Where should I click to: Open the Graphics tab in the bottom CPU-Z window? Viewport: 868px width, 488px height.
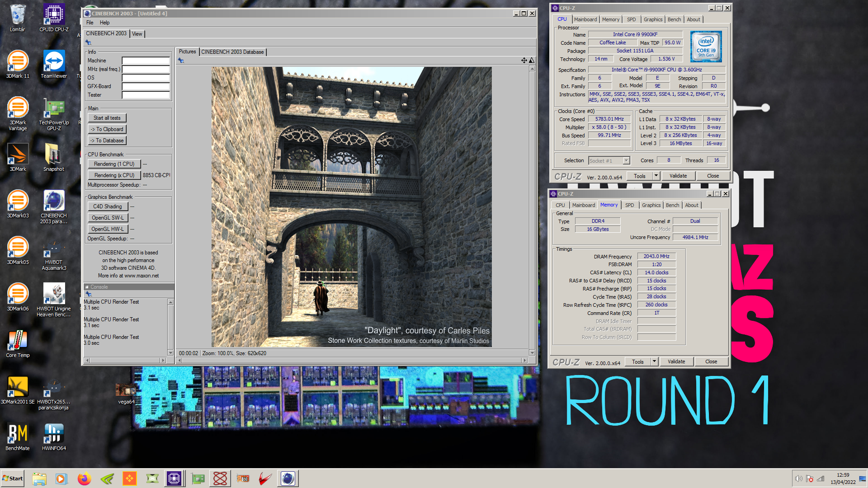point(651,205)
